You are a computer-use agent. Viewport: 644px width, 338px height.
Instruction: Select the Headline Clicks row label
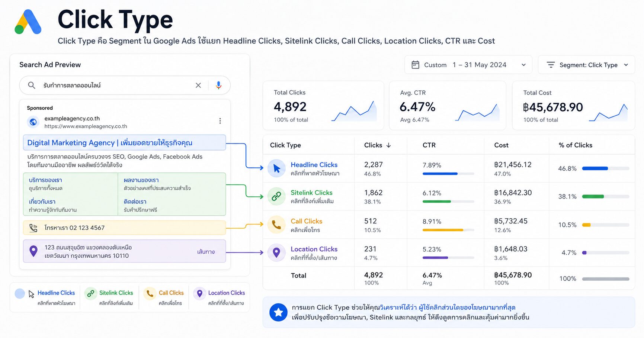314,165
